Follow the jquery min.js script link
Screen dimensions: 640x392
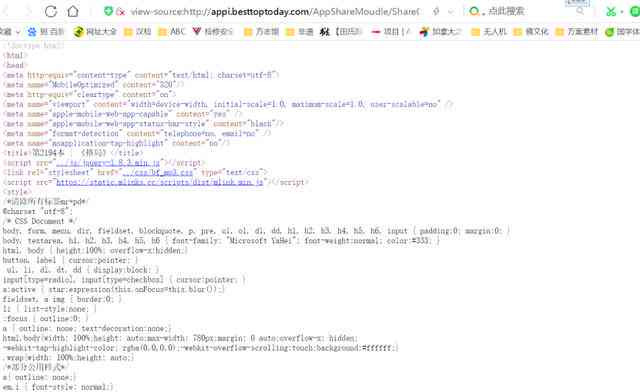(x=108, y=163)
